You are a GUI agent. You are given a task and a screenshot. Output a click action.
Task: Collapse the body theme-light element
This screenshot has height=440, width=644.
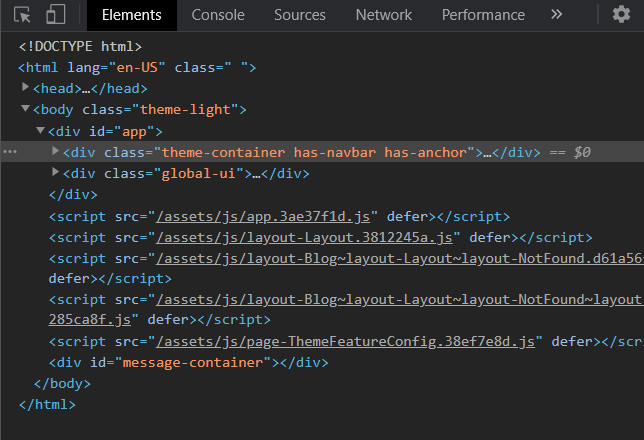click(25, 108)
